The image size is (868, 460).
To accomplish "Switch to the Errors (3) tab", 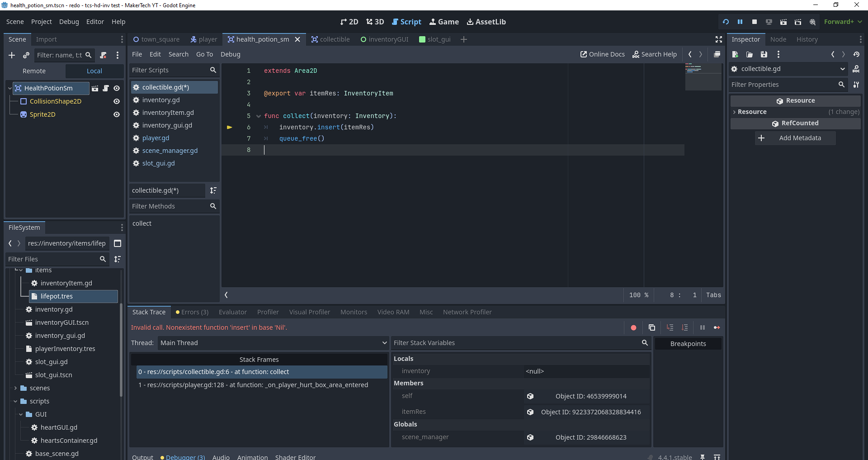I will (192, 312).
